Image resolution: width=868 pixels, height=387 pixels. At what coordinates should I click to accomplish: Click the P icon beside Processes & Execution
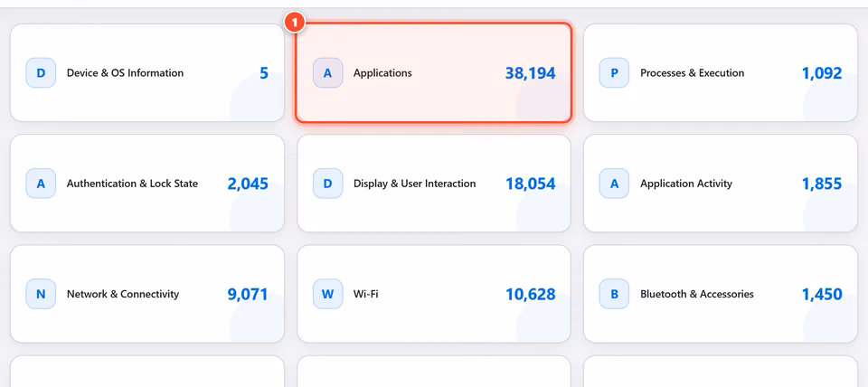click(614, 72)
